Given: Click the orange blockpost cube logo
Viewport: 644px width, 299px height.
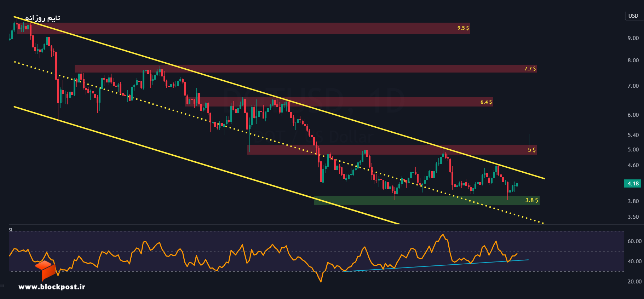Looking at the screenshot, I should 46,270.
